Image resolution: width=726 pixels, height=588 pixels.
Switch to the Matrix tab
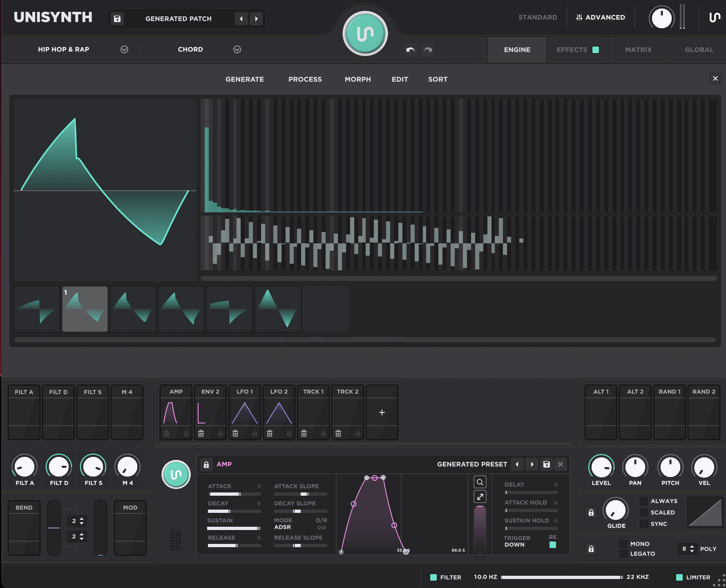pyautogui.click(x=638, y=50)
